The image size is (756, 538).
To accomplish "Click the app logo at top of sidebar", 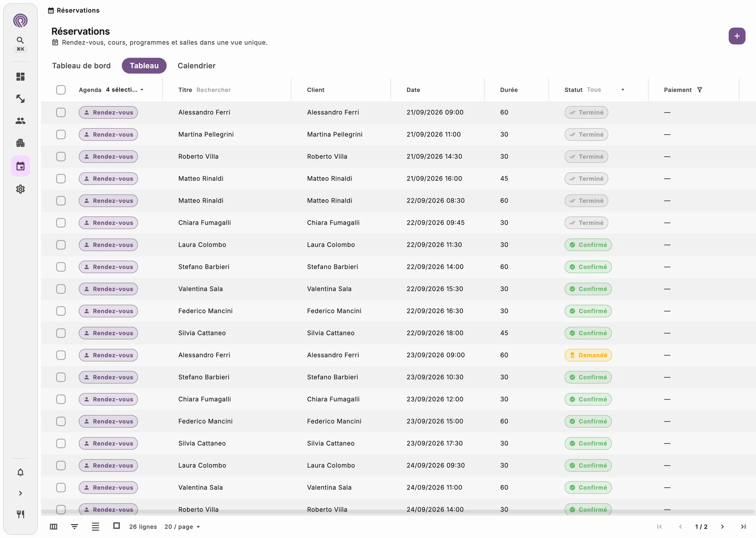I will (x=20, y=20).
